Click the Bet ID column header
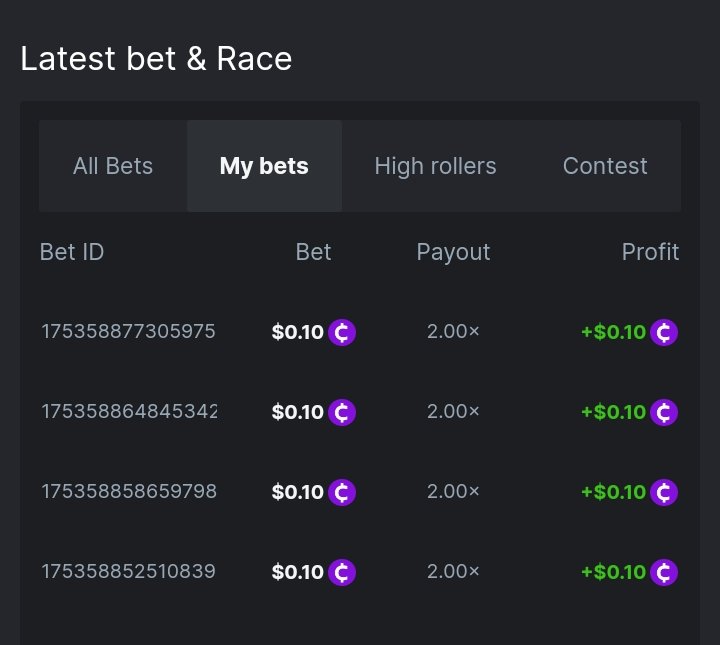 pyautogui.click(x=72, y=252)
